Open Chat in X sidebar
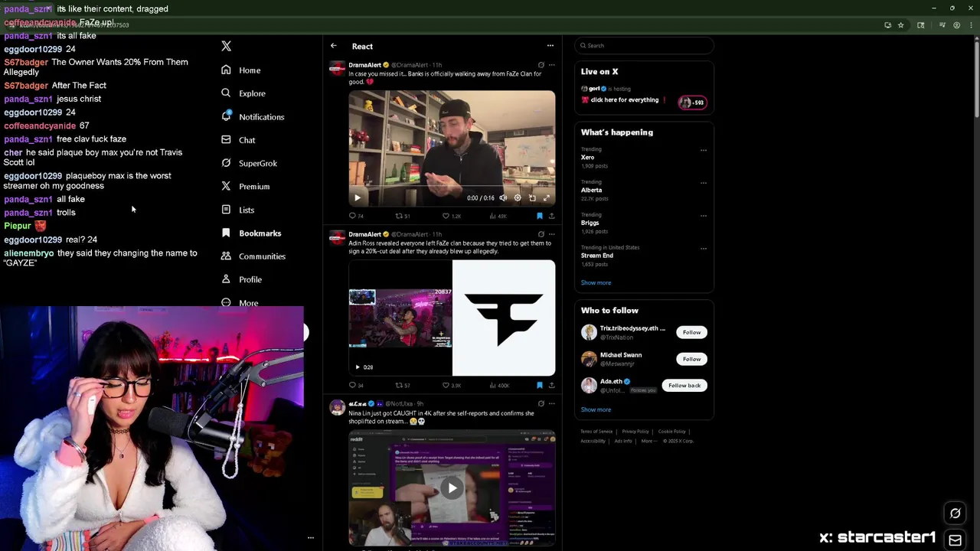This screenshot has width=980, height=551. pyautogui.click(x=238, y=140)
